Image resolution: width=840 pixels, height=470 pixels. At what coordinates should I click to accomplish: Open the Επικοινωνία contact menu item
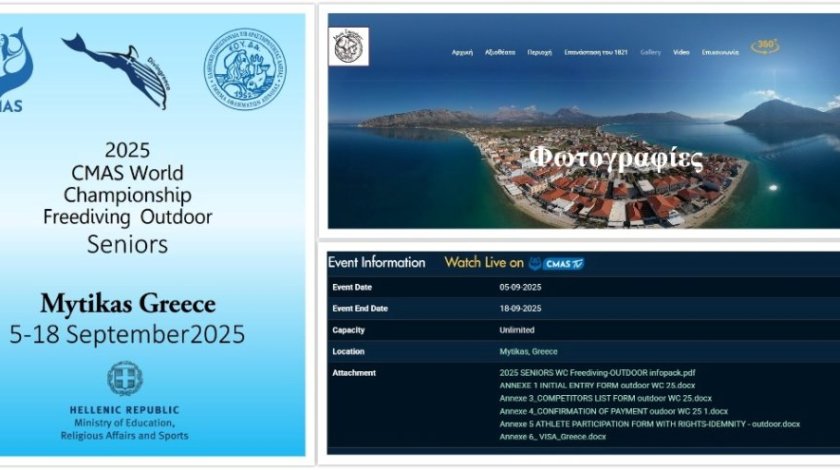[720, 51]
